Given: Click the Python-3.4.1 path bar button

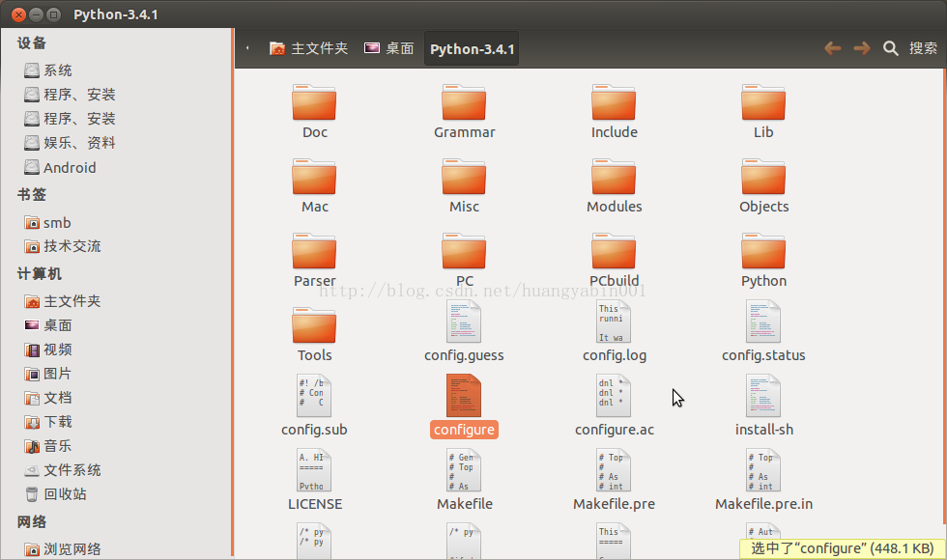Looking at the screenshot, I should pyautogui.click(x=472, y=49).
